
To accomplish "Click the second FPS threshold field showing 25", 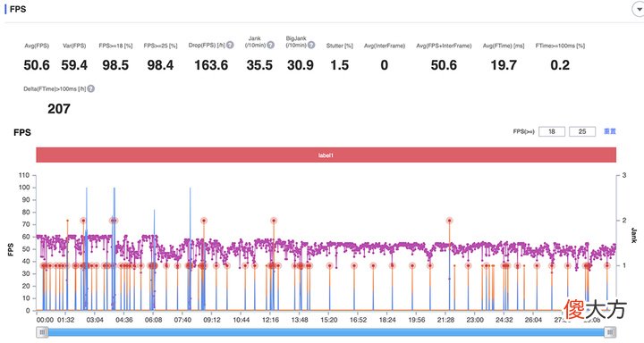I will pyautogui.click(x=582, y=131).
